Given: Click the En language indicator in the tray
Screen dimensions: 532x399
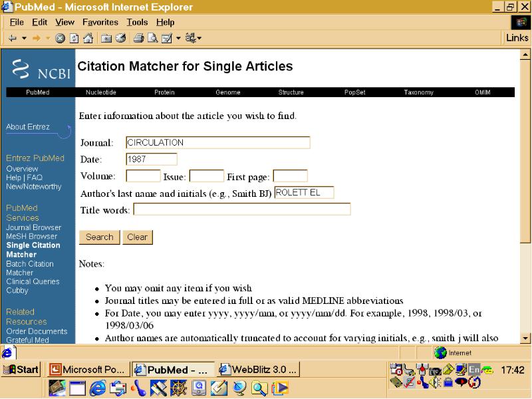Looking at the screenshot, I should [x=474, y=370].
